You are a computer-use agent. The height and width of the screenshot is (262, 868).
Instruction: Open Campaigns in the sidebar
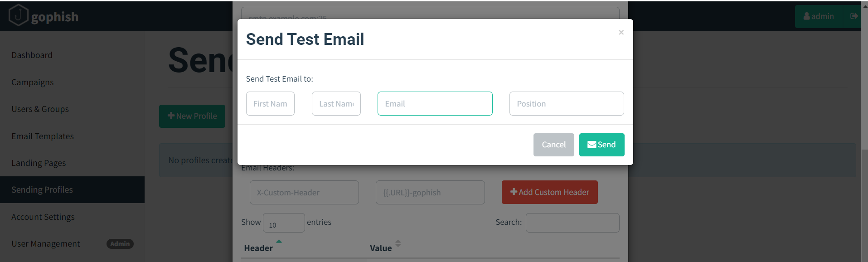[33, 82]
